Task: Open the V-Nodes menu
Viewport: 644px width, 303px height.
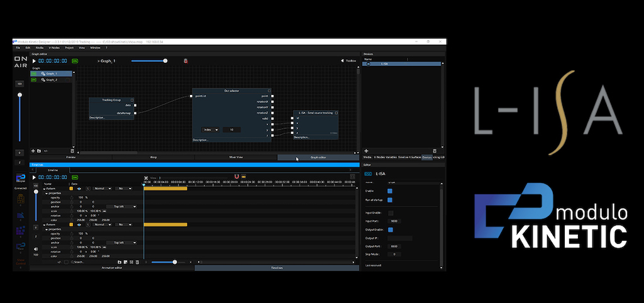Action: click(54, 48)
